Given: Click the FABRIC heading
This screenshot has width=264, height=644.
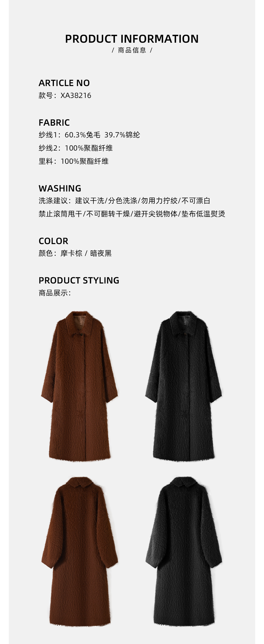Looking at the screenshot, I should (54, 123).
